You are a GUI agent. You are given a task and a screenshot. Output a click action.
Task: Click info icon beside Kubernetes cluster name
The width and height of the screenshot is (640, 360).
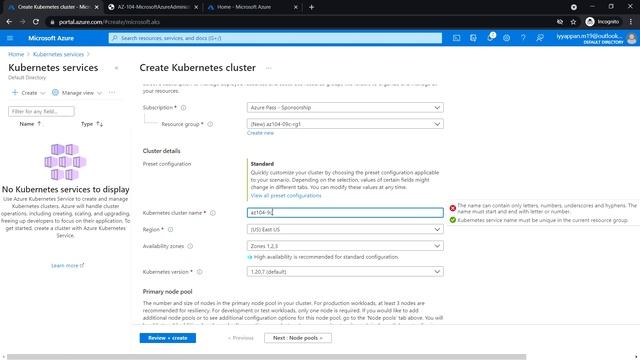click(x=213, y=213)
